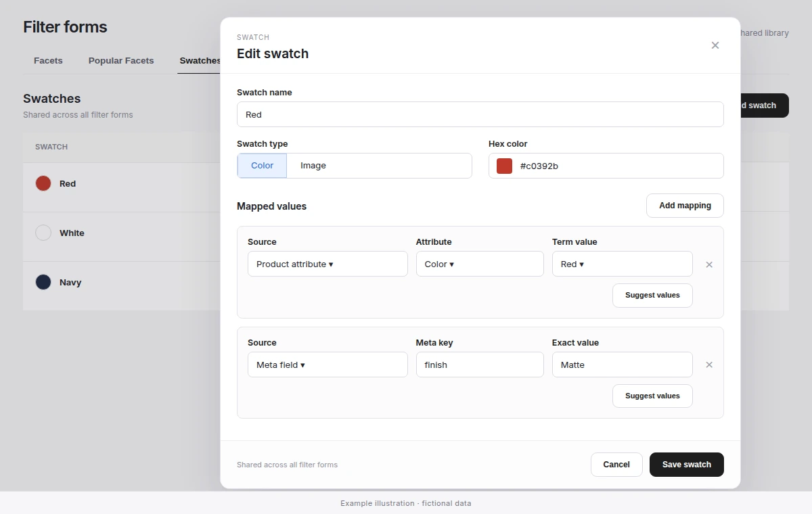Screen dimensions: 812x514
Task: Select the White row in Swatches list
Action: 122,237
